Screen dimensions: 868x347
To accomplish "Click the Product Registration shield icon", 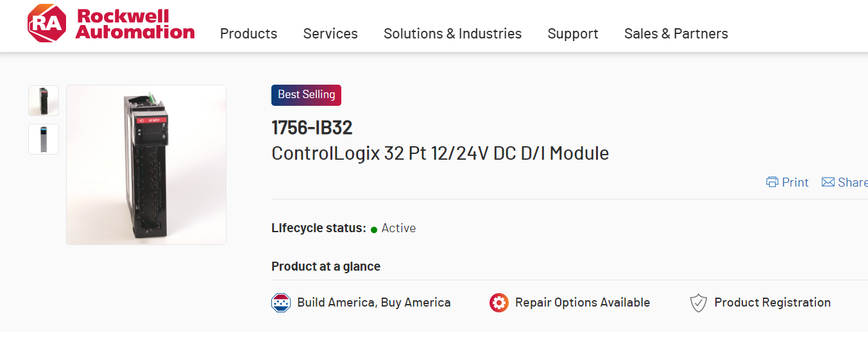I will [x=698, y=303].
